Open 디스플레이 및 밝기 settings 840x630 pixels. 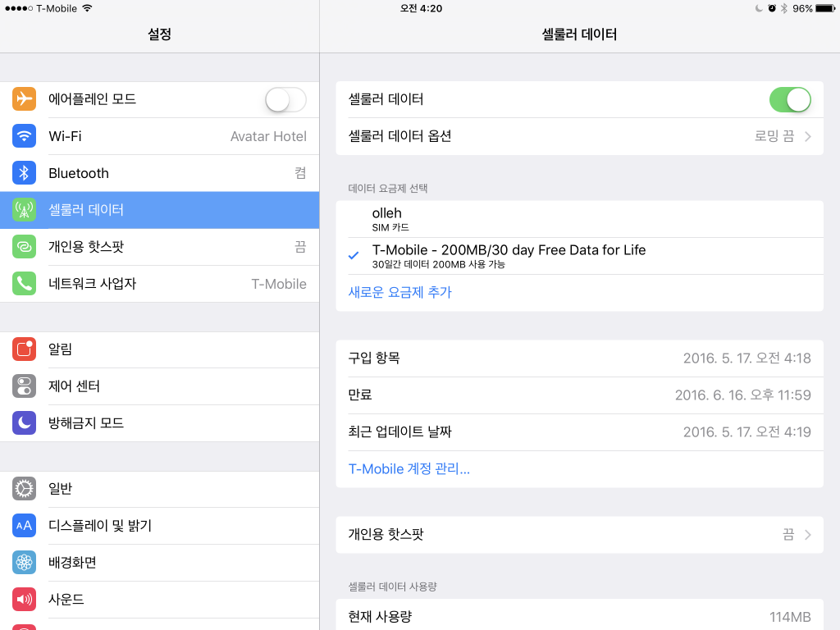point(160,526)
